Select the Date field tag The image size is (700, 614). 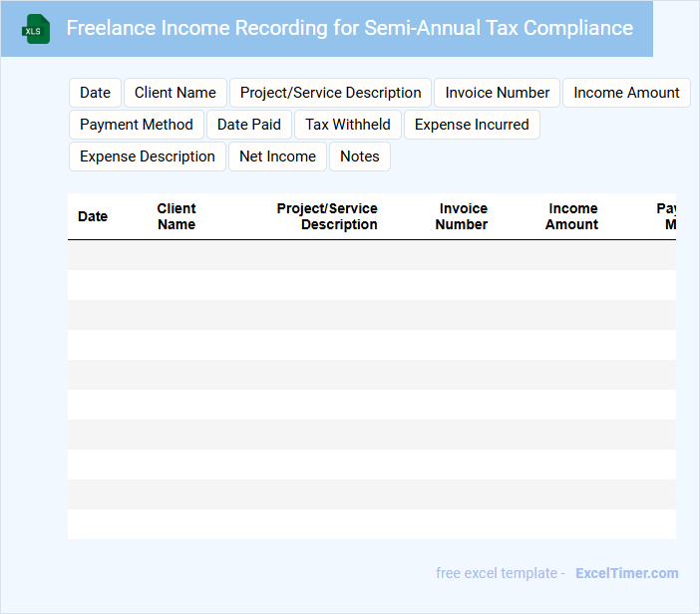coord(95,93)
